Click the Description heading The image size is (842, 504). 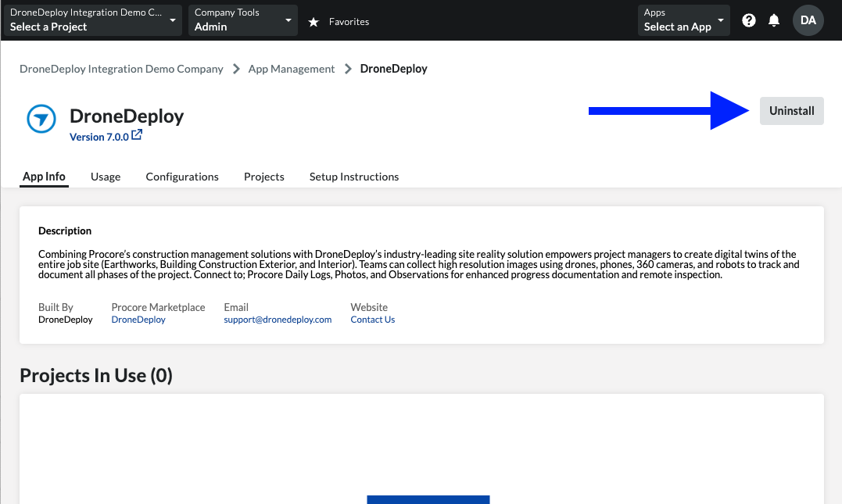pyautogui.click(x=65, y=231)
